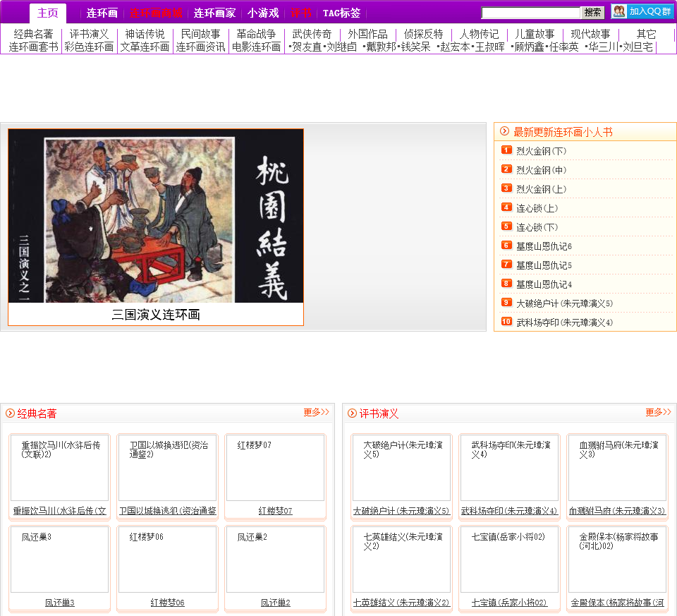The height and width of the screenshot is (616, 677).
Task: Click the 搜索 button
Action: pos(592,13)
